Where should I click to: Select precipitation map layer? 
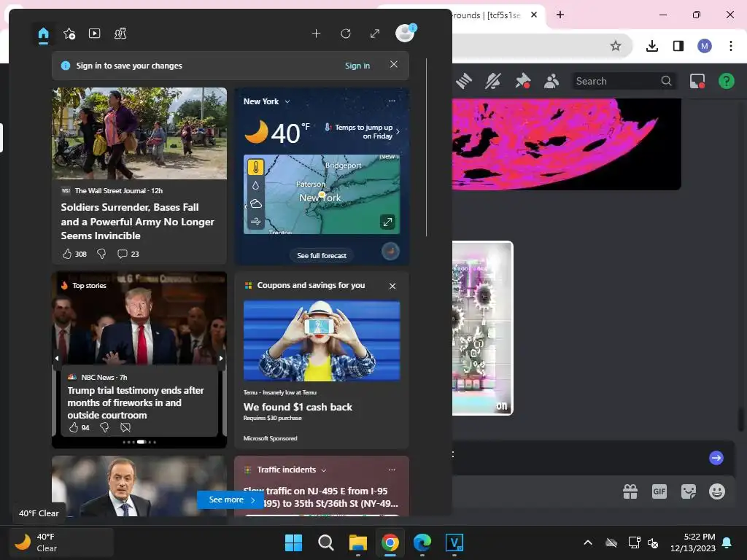pyautogui.click(x=256, y=185)
